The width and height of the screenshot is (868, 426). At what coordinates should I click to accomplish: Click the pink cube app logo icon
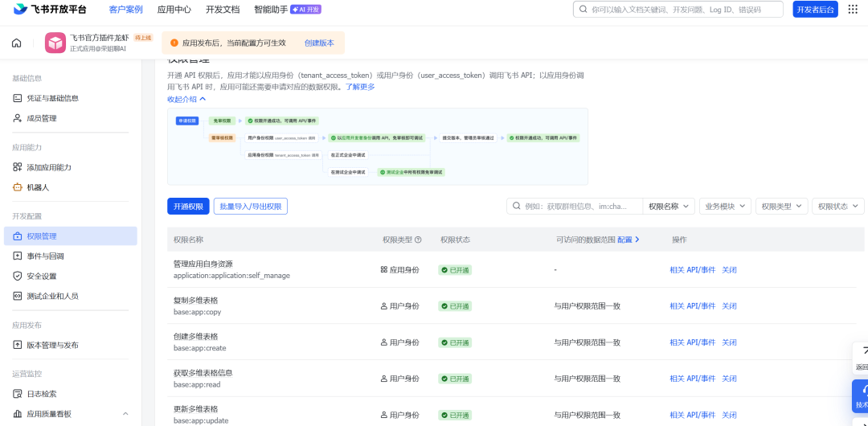(55, 43)
